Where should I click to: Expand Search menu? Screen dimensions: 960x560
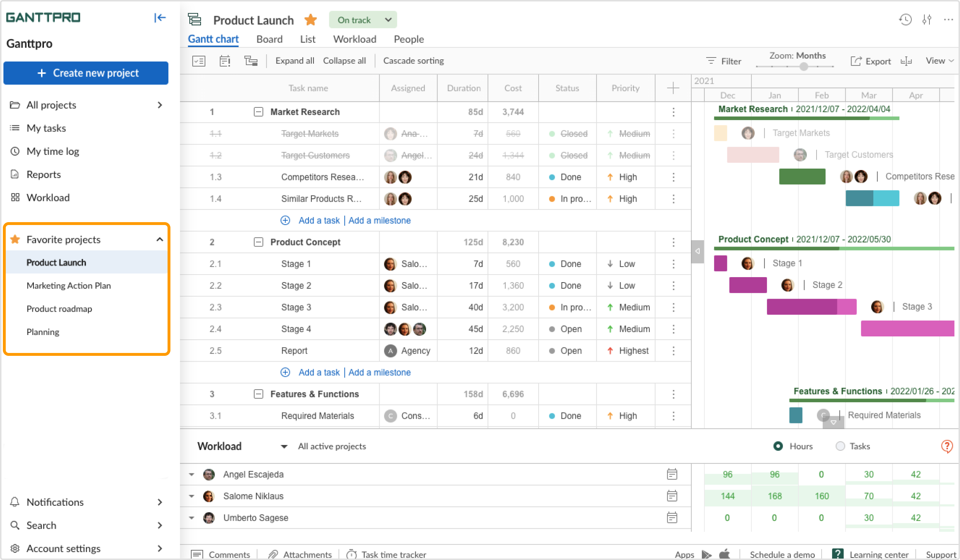tap(160, 525)
